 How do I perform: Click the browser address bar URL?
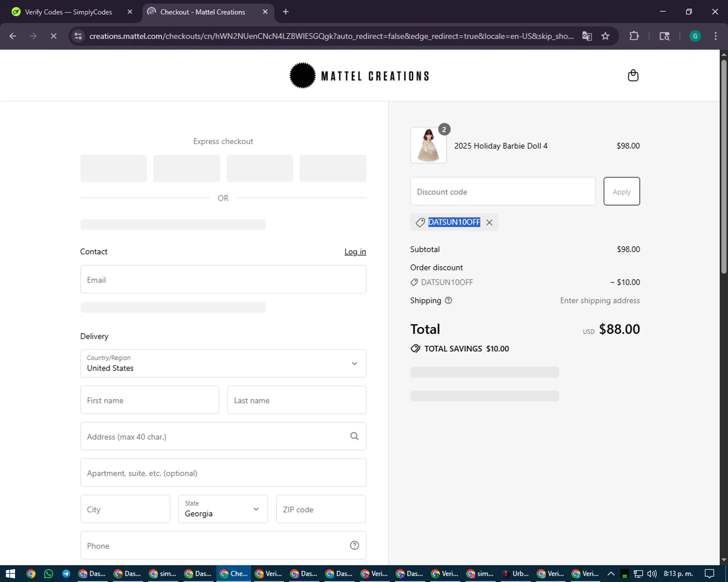(331, 36)
